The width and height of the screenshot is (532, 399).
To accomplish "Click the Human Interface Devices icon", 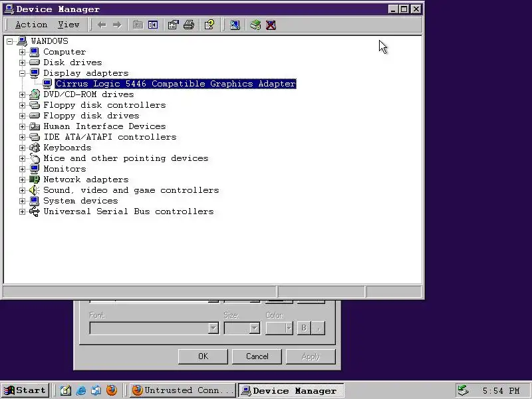I will 35,126.
